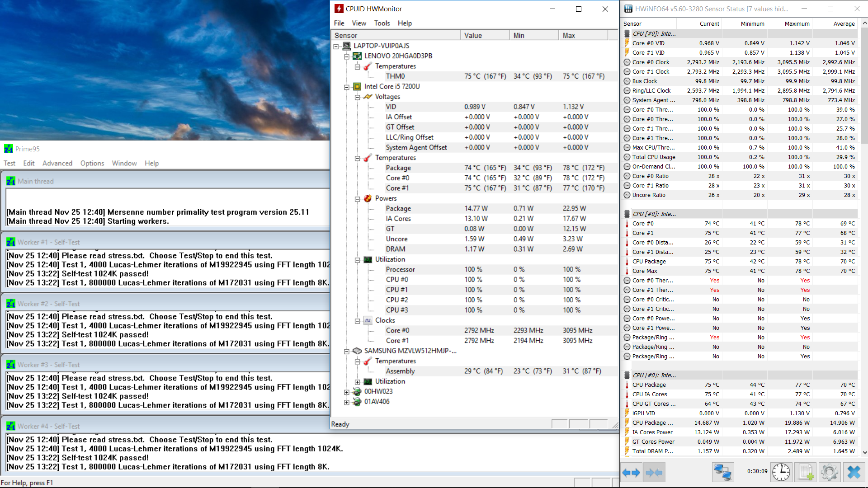868x488 pixels.
Task: Open the Options menu in Prime95
Action: pos(92,163)
